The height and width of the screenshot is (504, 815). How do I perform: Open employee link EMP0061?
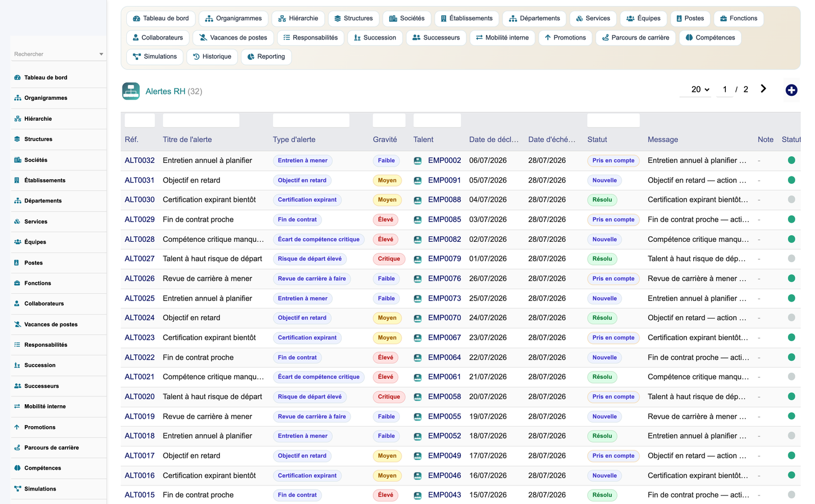coord(444,377)
